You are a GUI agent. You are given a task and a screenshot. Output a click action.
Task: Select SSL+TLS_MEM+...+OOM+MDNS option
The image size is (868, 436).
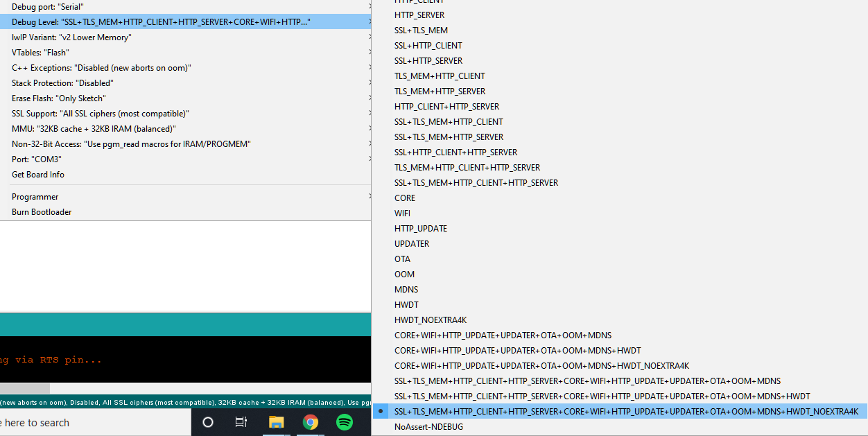[x=620, y=381]
